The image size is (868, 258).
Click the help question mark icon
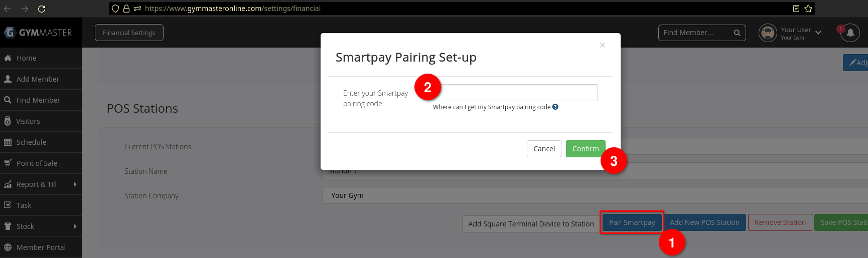555,107
